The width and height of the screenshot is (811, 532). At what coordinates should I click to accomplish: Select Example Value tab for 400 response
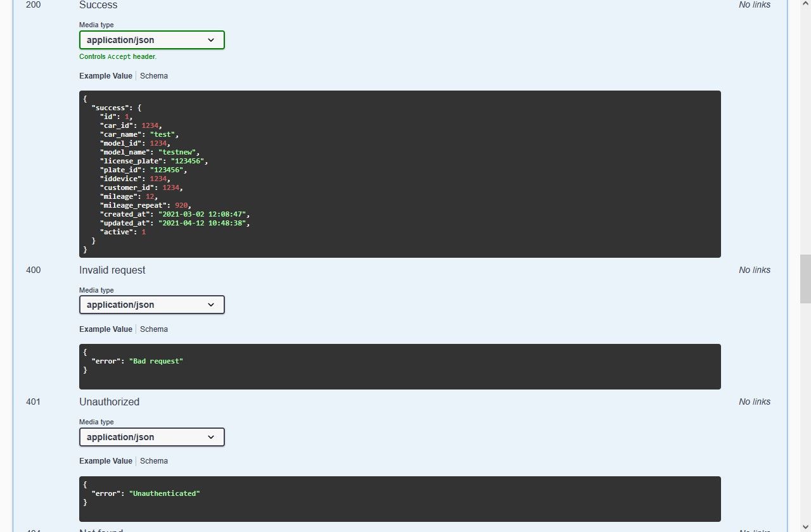point(106,329)
